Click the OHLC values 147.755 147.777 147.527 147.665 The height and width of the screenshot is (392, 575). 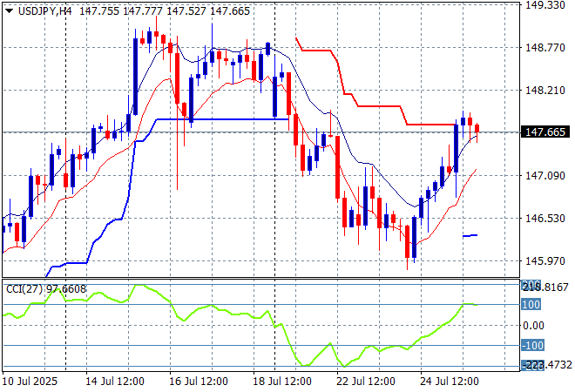(165, 11)
